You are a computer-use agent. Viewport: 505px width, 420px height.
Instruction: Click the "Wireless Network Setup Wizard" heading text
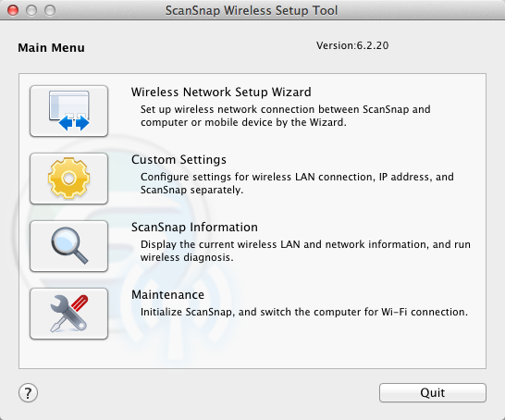click(x=221, y=93)
